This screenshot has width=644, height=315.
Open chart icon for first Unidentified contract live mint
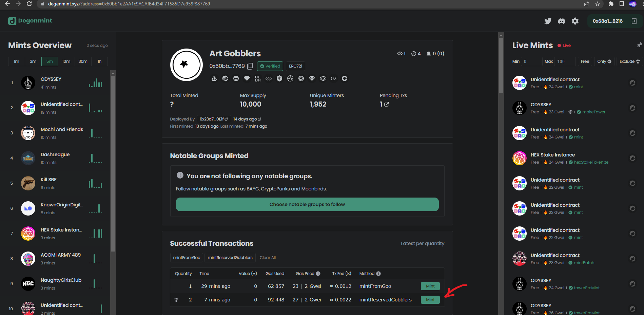pyautogui.click(x=632, y=83)
